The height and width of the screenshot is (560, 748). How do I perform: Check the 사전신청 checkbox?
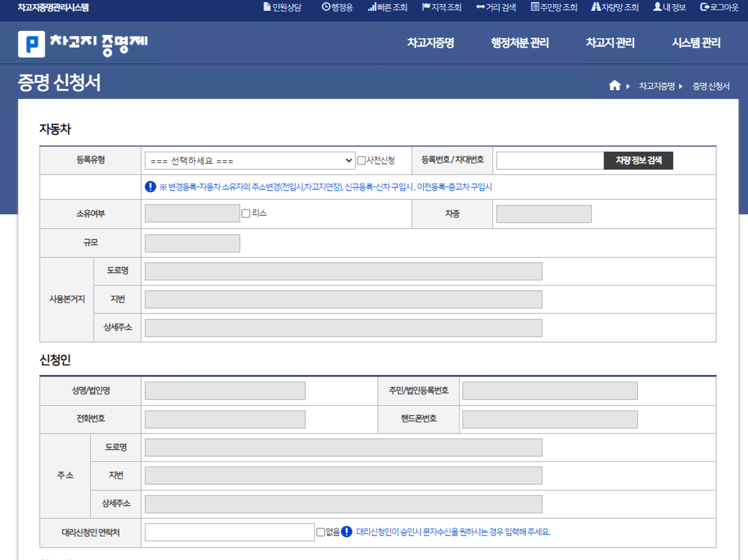pyautogui.click(x=361, y=160)
